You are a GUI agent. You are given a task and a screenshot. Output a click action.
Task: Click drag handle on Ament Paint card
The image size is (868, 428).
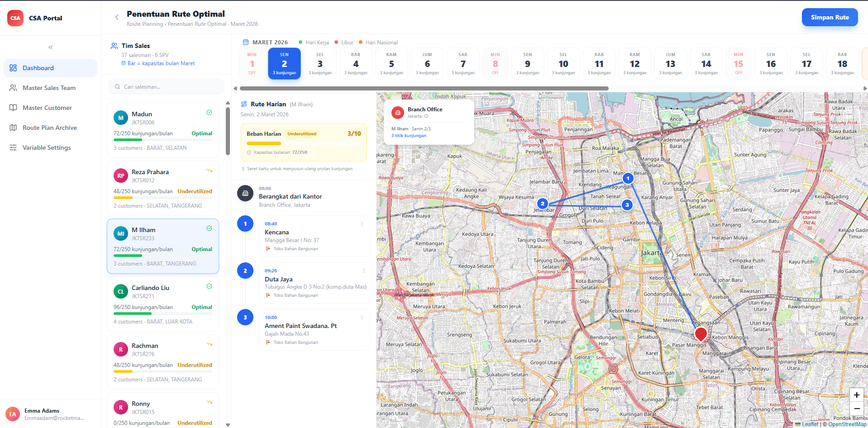pos(362,318)
